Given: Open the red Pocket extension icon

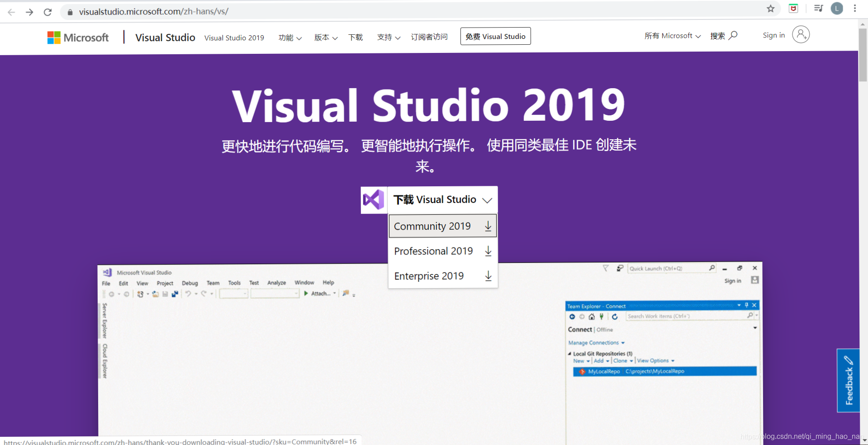Looking at the screenshot, I should point(793,9).
